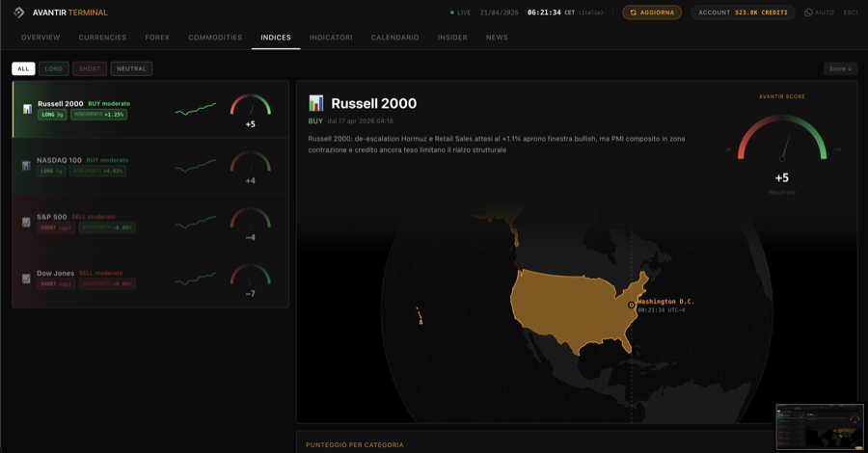
Task: Click the Neutrale label under the score
Action: [x=781, y=192]
